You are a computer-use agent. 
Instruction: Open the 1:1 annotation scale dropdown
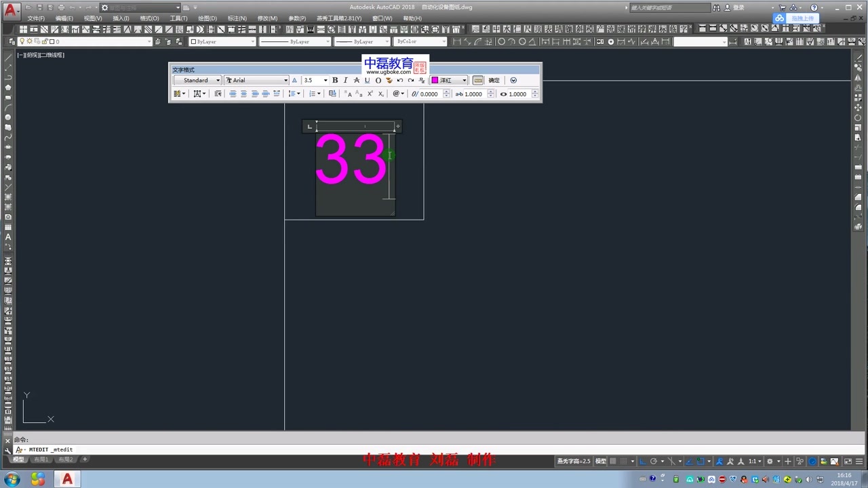(755, 461)
